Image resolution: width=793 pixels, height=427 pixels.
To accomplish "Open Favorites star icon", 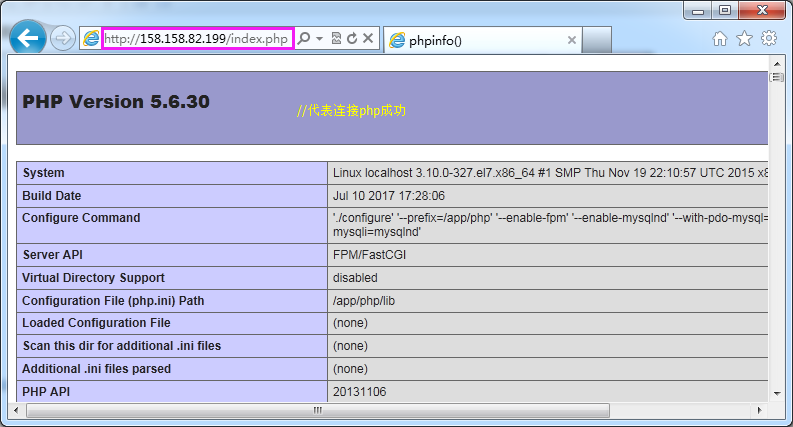I will point(744,38).
